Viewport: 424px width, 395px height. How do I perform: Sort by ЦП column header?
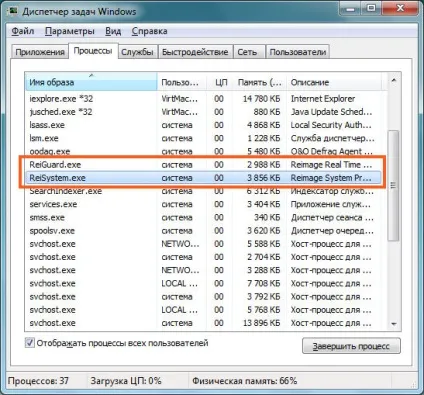click(x=220, y=82)
